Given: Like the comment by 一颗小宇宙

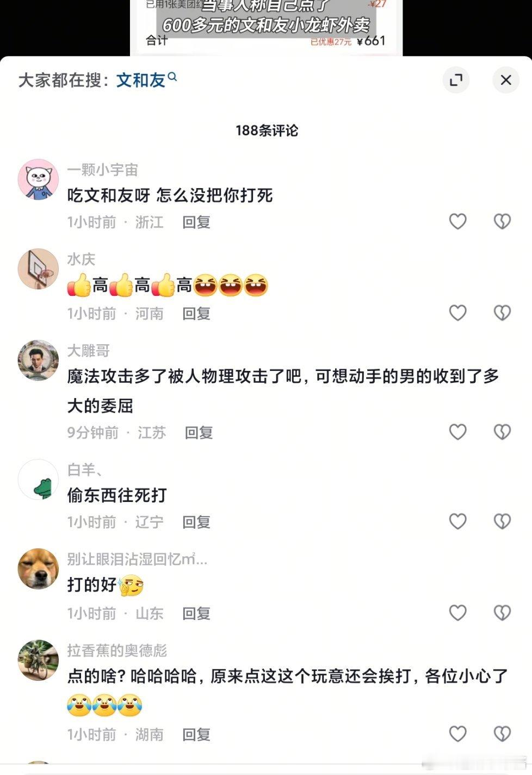Looking at the screenshot, I should [457, 221].
